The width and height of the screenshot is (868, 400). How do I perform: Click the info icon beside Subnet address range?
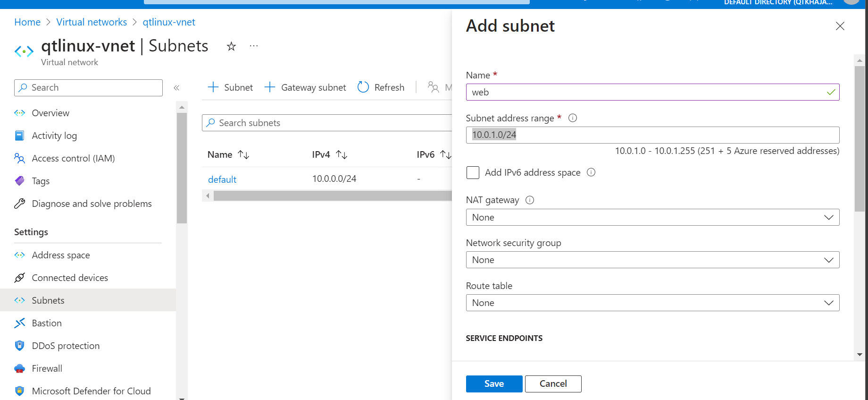[573, 118]
